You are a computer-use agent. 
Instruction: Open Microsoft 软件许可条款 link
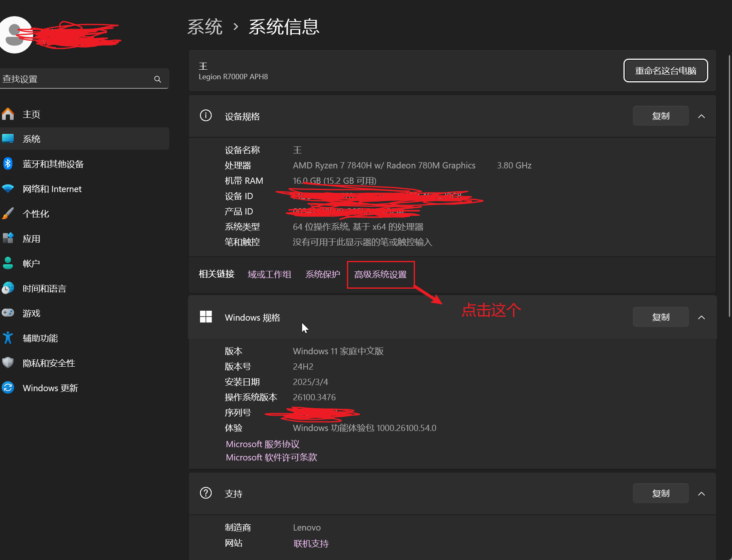click(x=271, y=457)
